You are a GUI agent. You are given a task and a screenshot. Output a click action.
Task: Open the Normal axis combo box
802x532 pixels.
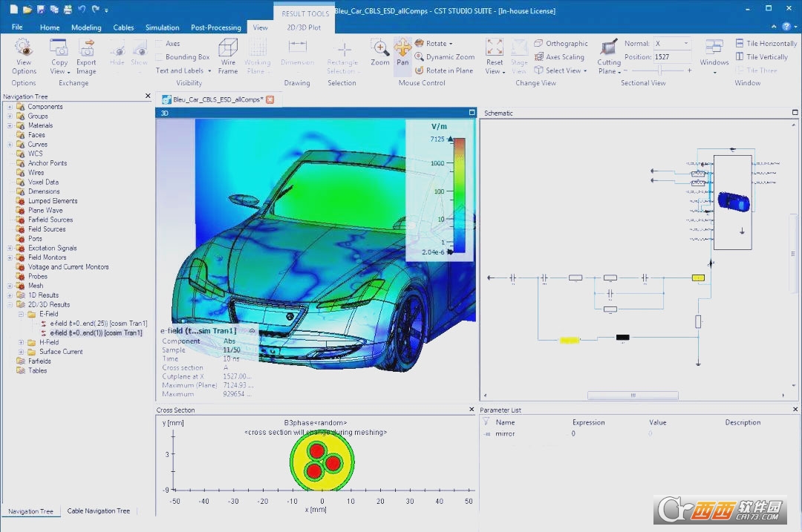pyautogui.click(x=672, y=44)
